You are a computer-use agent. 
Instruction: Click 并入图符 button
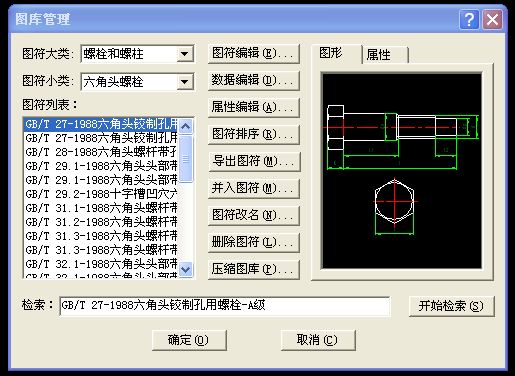tap(254, 188)
